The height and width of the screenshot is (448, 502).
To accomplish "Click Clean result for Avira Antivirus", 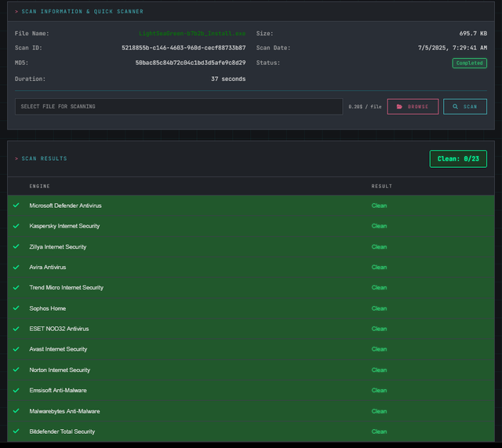I will 379,267.
